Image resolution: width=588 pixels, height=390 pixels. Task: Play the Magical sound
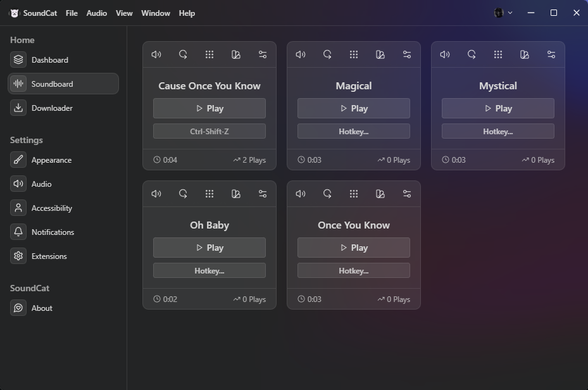353,108
